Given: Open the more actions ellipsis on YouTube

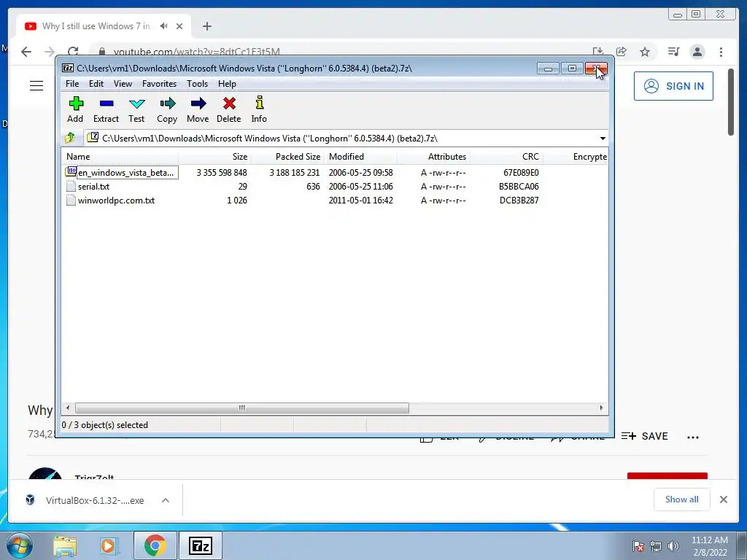Looking at the screenshot, I should coord(693,437).
